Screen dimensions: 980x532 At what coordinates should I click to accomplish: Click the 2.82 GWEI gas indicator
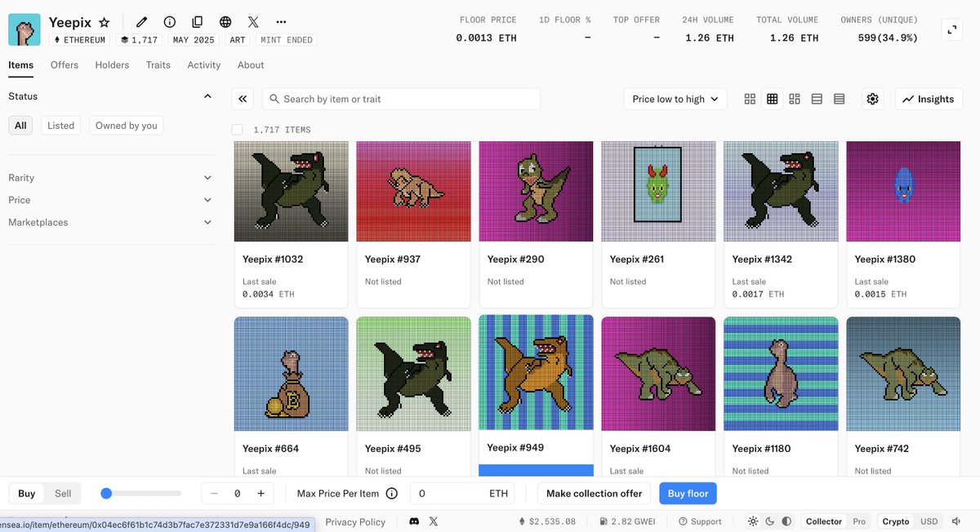point(626,521)
